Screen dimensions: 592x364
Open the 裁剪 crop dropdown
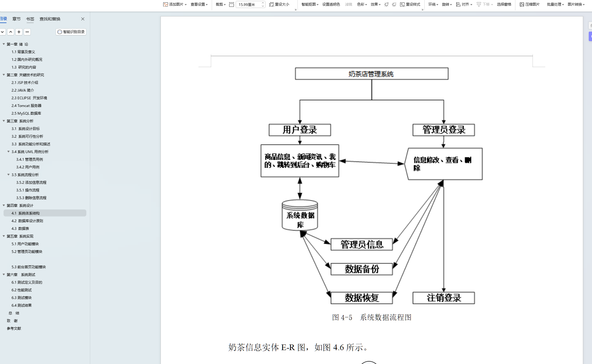pos(220,4)
